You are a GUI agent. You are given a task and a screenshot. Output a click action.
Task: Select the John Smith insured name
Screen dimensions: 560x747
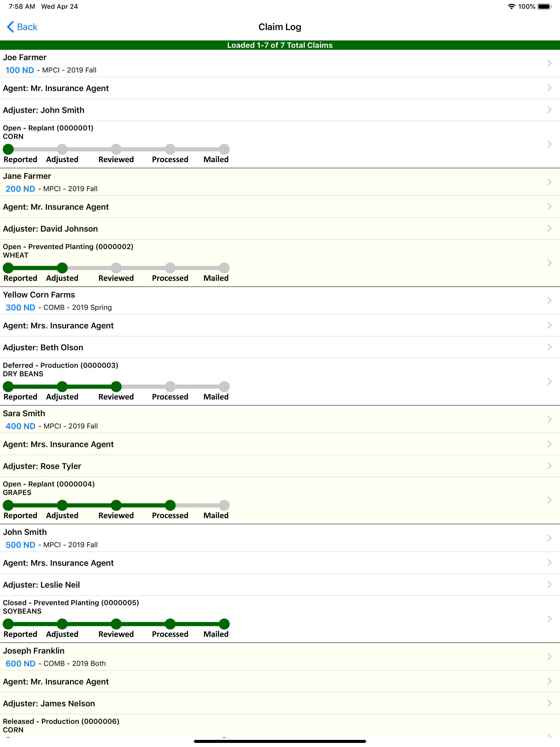tap(25, 532)
